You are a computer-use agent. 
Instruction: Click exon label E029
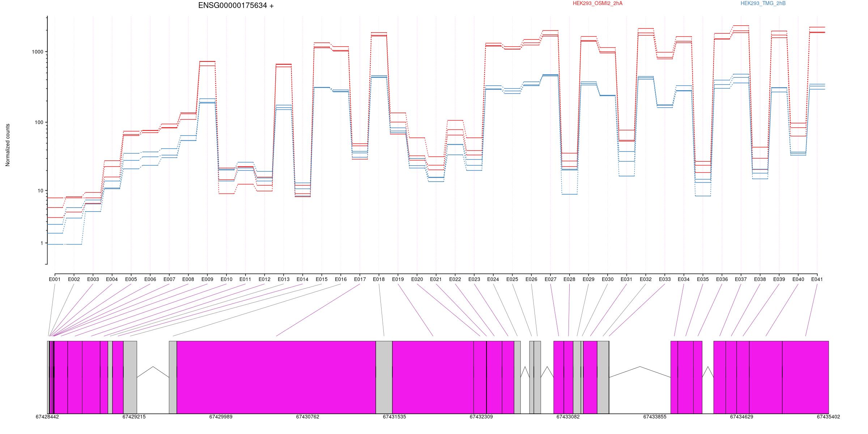point(588,279)
